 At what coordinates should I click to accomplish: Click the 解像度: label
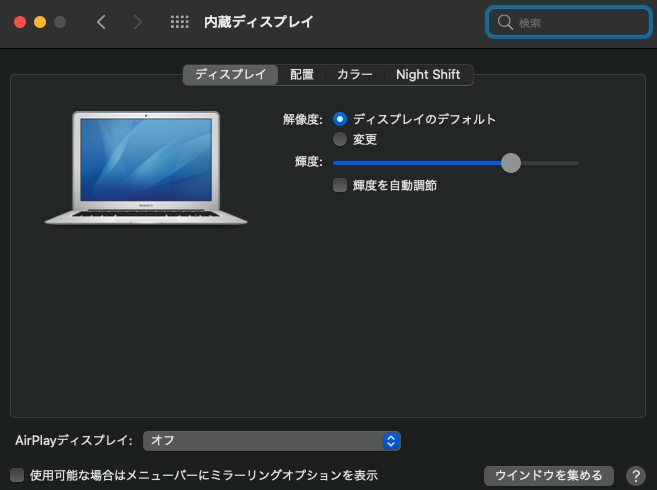303,119
